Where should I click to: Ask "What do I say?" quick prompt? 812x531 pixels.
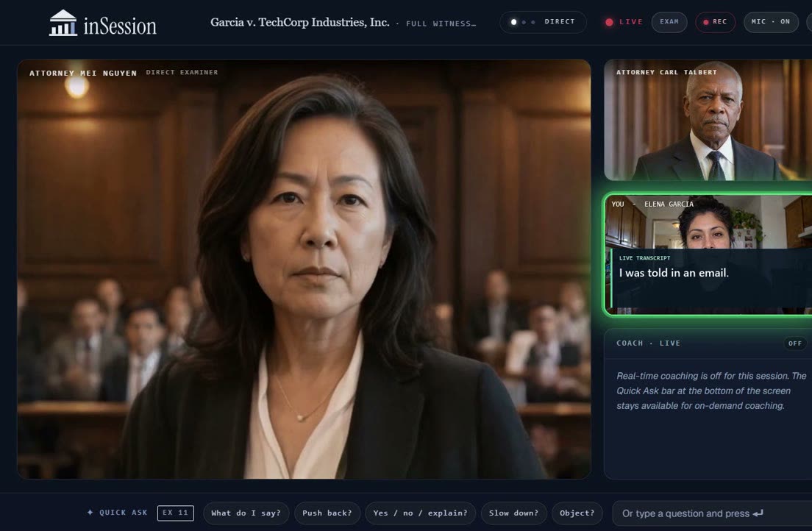click(x=246, y=513)
